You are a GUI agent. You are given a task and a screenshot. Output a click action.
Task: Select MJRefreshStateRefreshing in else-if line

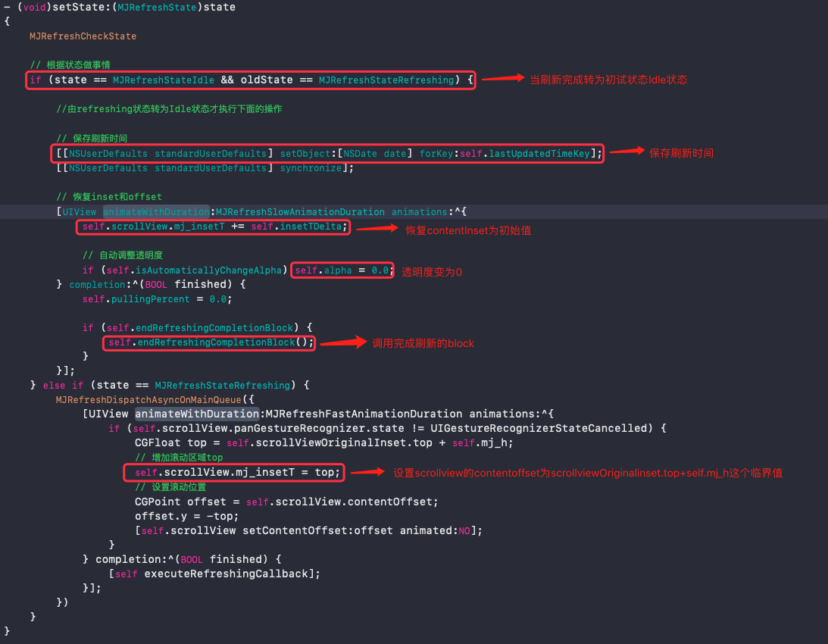(222, 385)
